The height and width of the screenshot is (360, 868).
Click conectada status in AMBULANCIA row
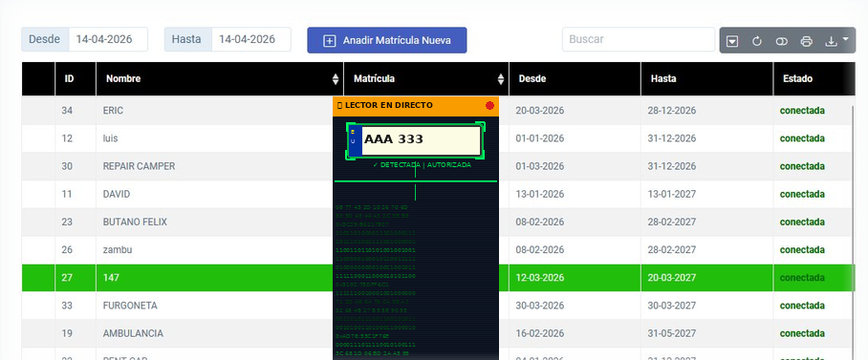tap(802, 333)
